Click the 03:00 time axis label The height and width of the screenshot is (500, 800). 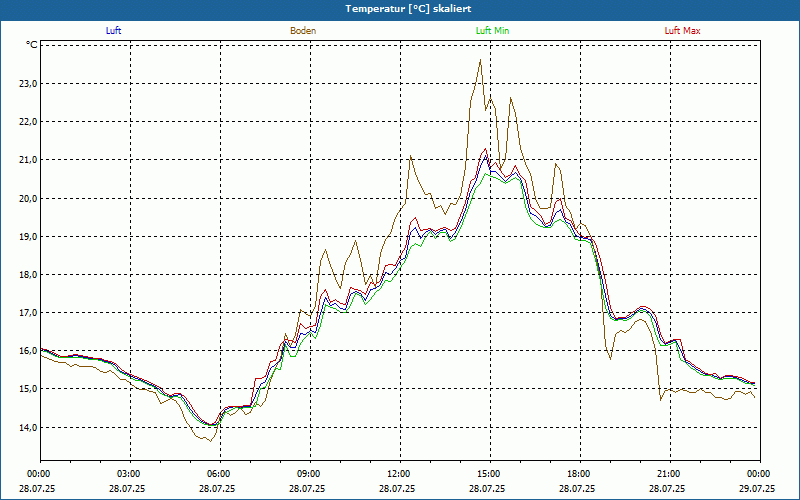tap(131, 474)
